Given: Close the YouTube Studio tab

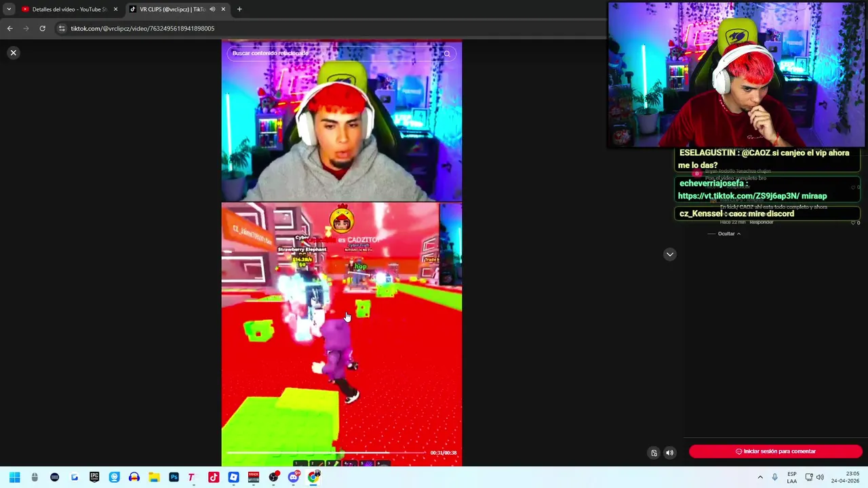Looking at the screenshot, I should click(115, 9).
